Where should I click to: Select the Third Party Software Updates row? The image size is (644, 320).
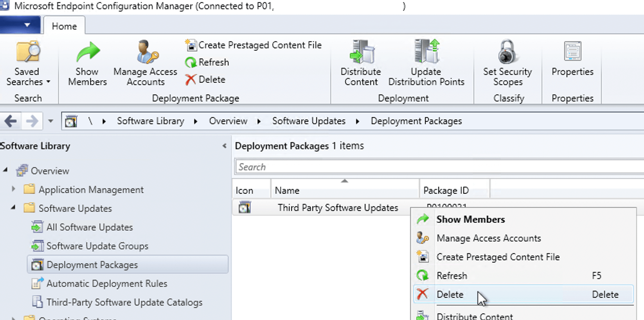[338, 208]
